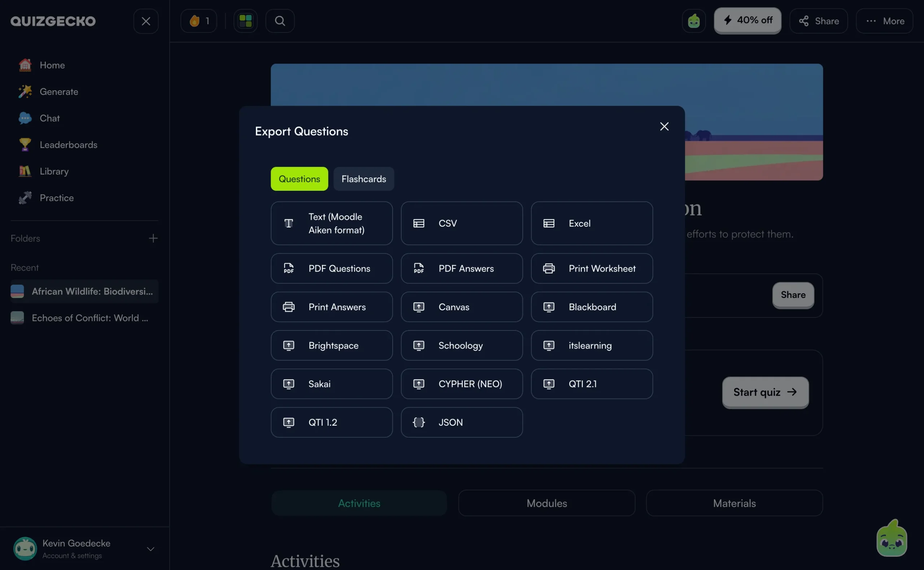Image resolution: width=924 pixels, height=570 pixels.
Task: Open the More menu
Action: (x=884, y=21)
